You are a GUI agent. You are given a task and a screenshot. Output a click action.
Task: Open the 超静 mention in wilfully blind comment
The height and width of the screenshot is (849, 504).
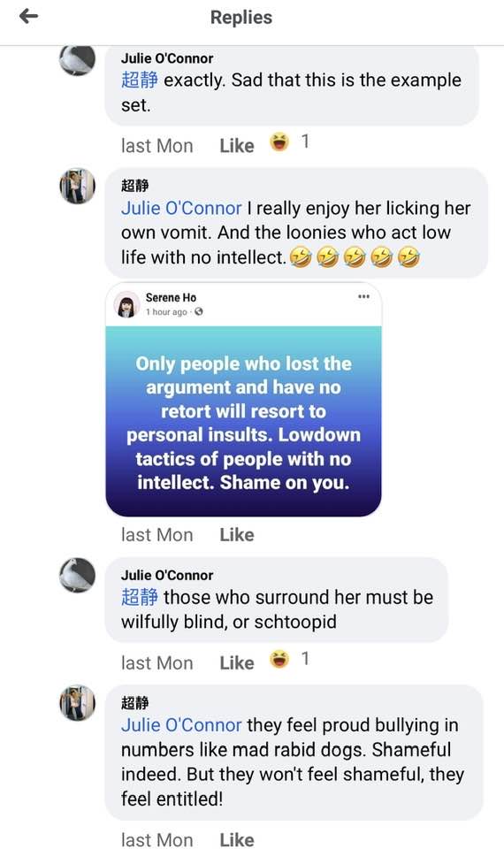point(140,597)
